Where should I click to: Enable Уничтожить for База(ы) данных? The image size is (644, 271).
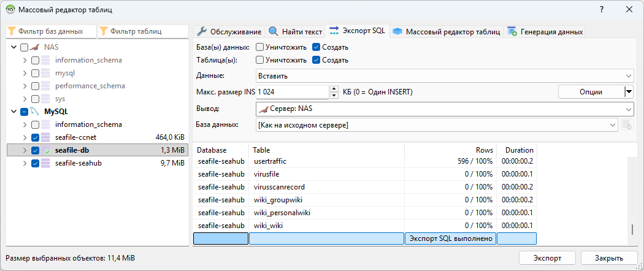coord(259,47)
